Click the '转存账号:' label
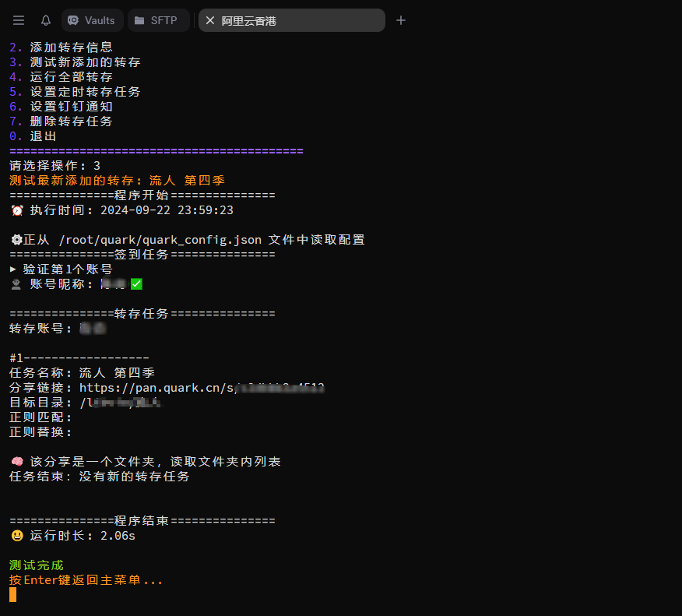This screenshot has width=682, height=616. click(40, 328)
